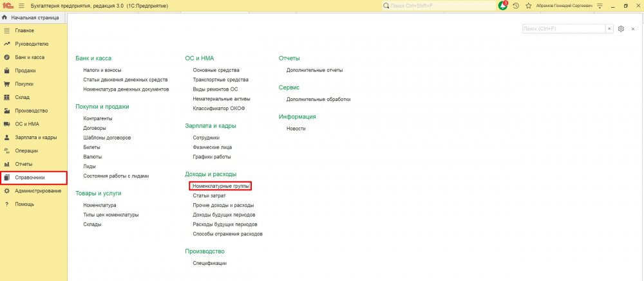Open the Лиды link
This screenshot has height=281, width=644.
tap(90, 167)
